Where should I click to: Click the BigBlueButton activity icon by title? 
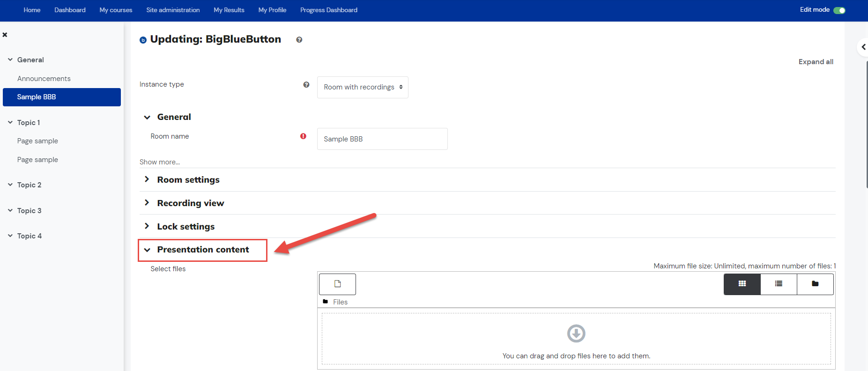pos(143,40)
